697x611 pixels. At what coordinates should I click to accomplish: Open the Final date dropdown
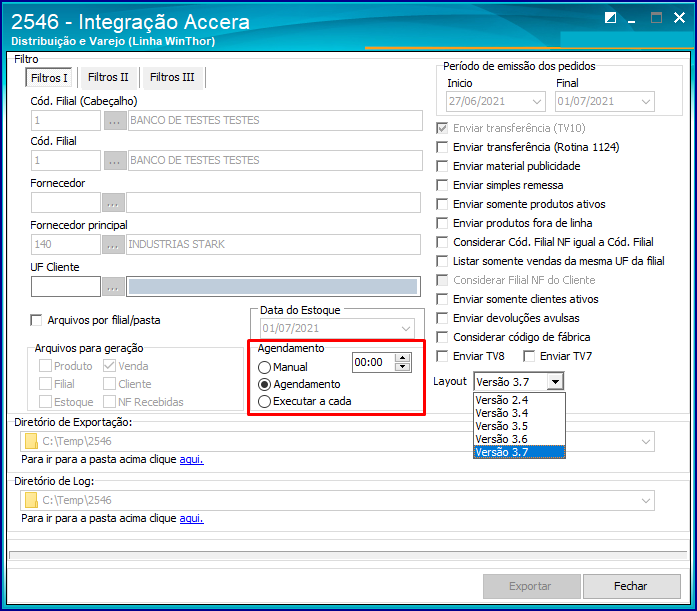click(646, 102)
